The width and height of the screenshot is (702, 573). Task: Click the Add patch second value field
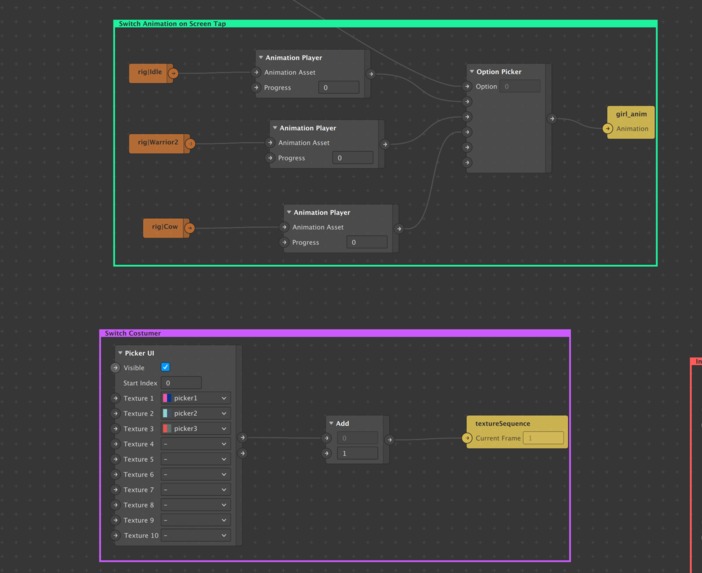pos(357,453)
